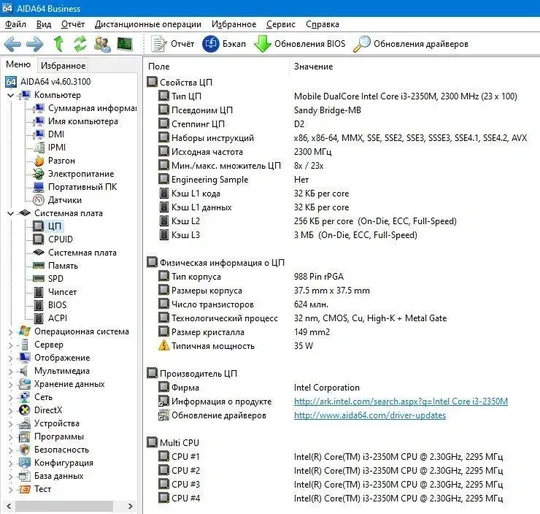Expand the Мультимедиа node

[x=11, y=371]
